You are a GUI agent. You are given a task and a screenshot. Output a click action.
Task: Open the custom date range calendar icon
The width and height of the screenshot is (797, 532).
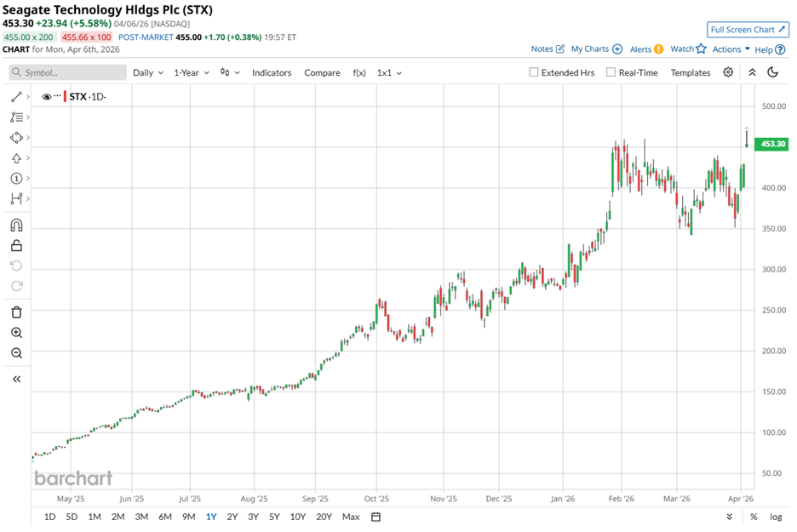pyautogui.click(x=376, y=517)
